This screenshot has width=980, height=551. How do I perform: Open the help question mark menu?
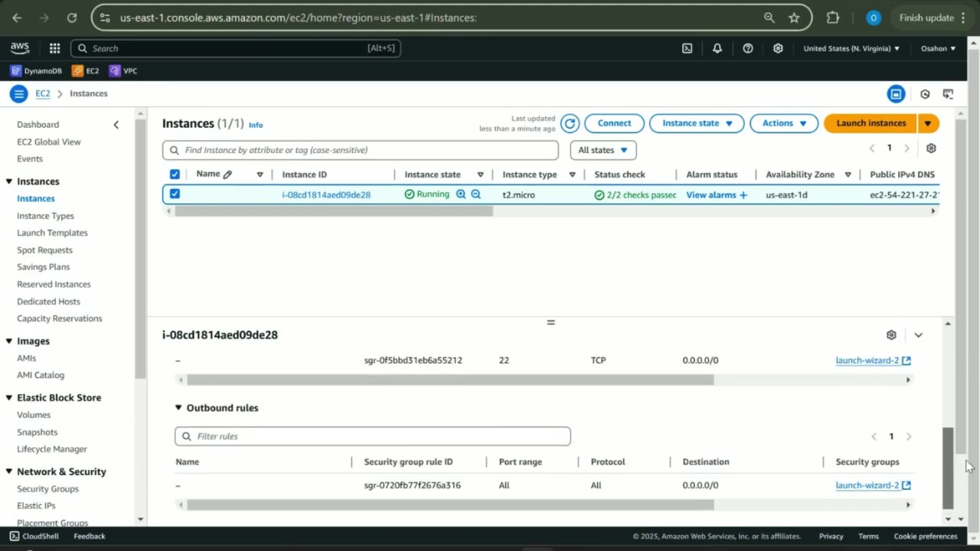(x=748, y=48)
